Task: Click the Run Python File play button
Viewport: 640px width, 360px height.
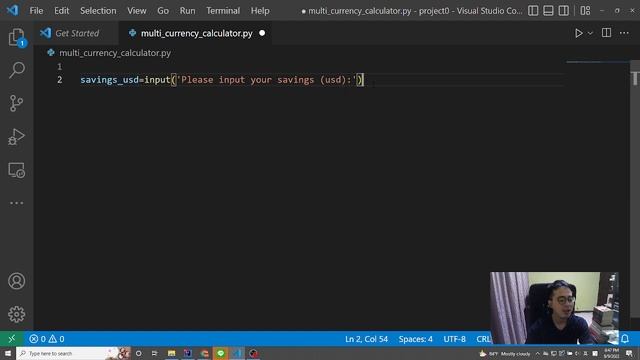Action: point(578,33)
